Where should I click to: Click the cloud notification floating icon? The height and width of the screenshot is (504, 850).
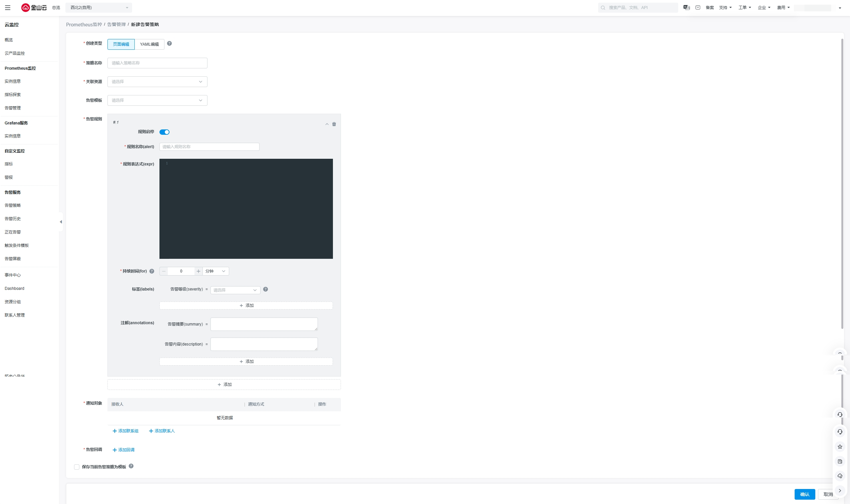[x=839, y=476]
